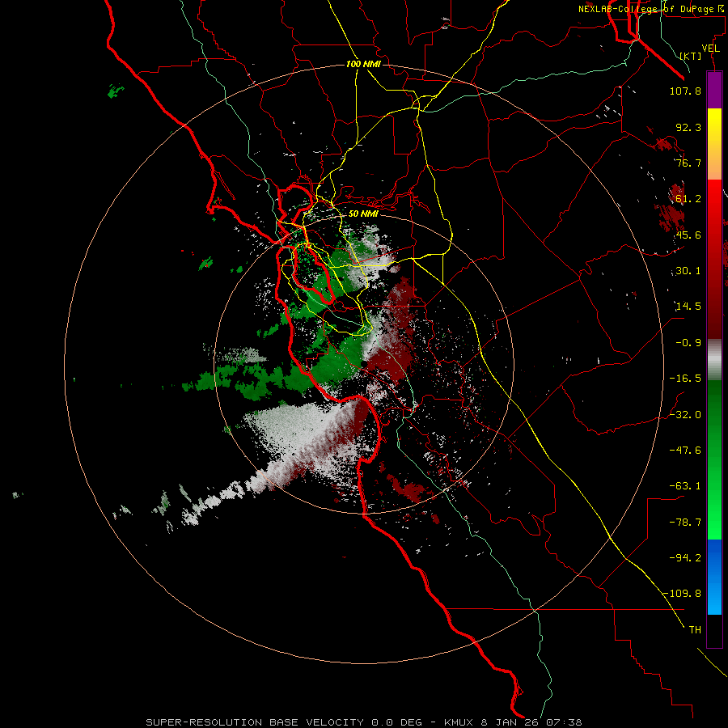Click the -109.8 value on the velocity scale
Screen dimensions: 728x728
click(x=683, y=594)
